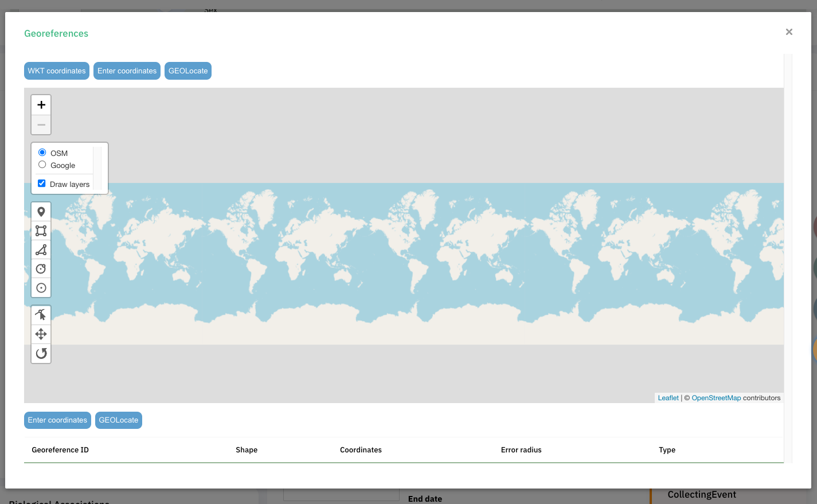
Task: Activate the rotate layers tool
Action: tap(41, 353)
